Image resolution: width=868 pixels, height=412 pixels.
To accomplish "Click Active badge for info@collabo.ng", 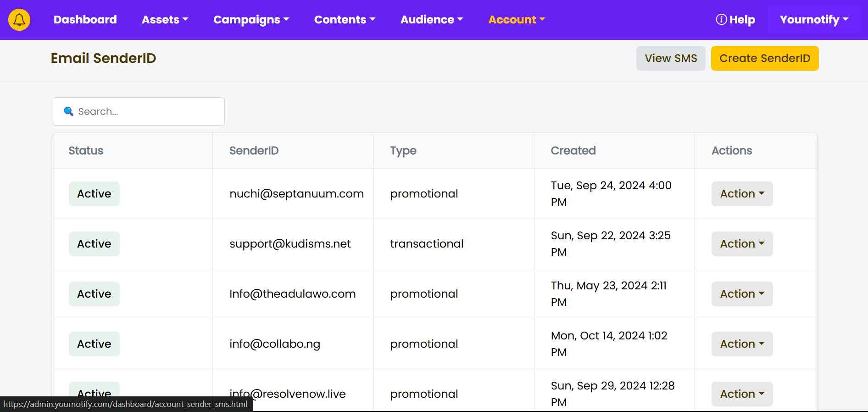I will [x=94, y=344].
